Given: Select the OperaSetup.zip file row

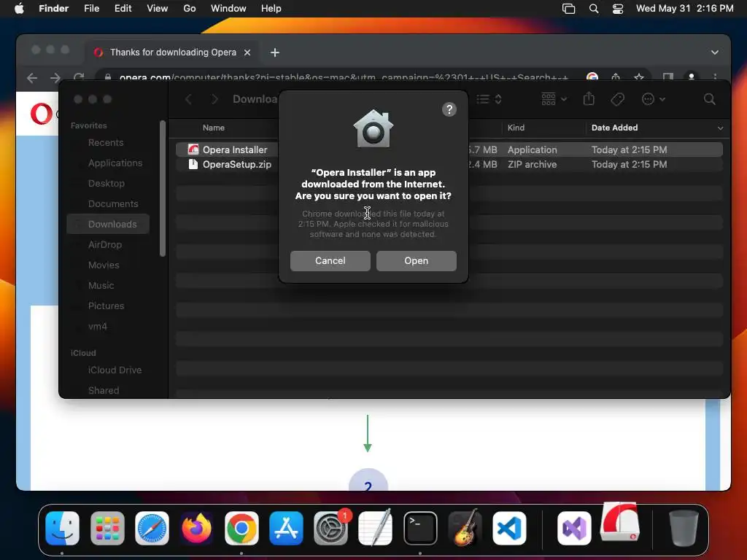Looking at the screenshot, I should pyautogui.click(x=449, y=164).
